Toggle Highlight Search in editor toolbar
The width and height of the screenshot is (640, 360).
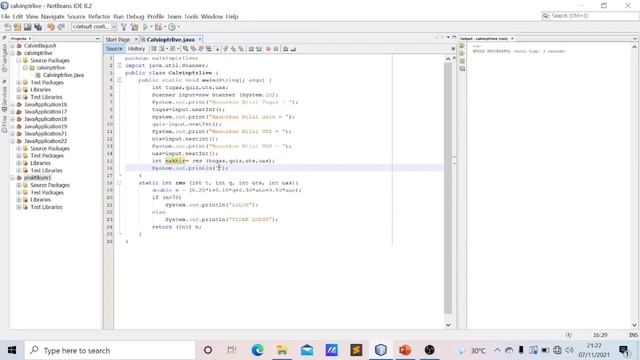[209, 49]
